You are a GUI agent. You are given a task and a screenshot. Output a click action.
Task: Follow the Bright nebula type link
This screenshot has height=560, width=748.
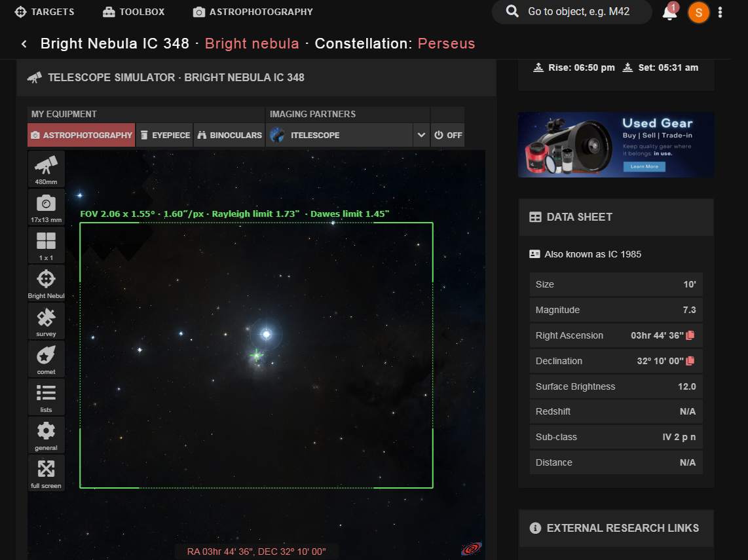pyautogui.click(x=252, y=43)
